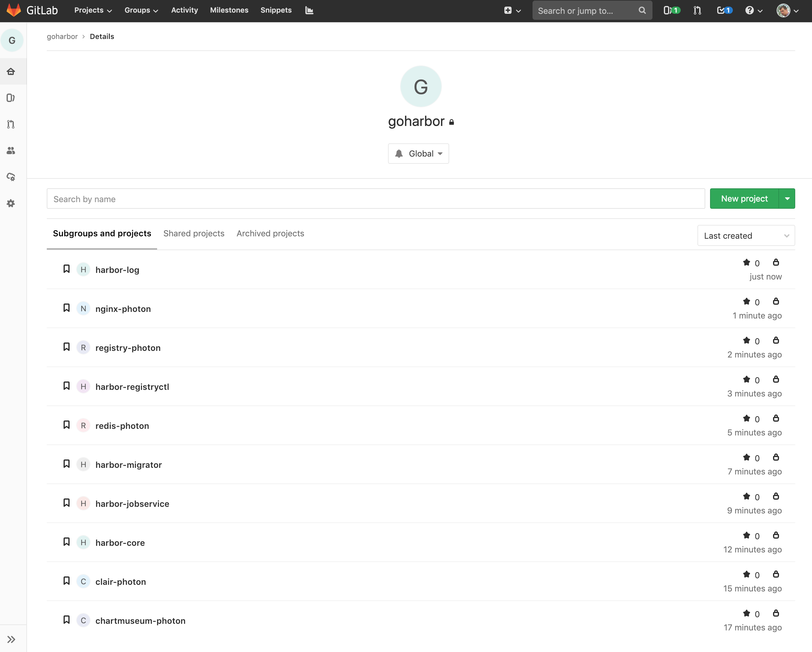812x652 pixels.
Task: Click the search magnifier icon
Action: pyautogui.click(x=642, y=10)
